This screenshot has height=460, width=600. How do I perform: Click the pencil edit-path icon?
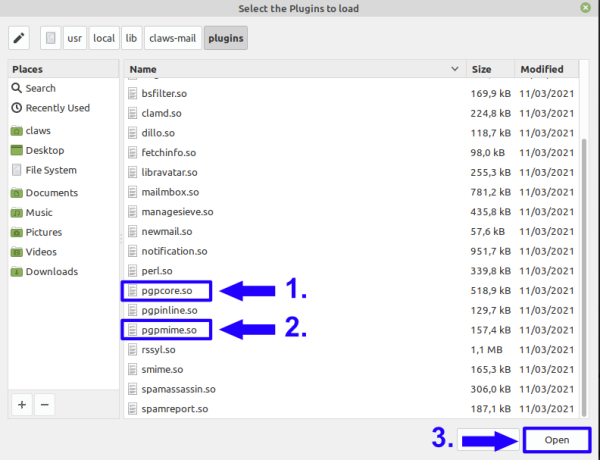18,39
